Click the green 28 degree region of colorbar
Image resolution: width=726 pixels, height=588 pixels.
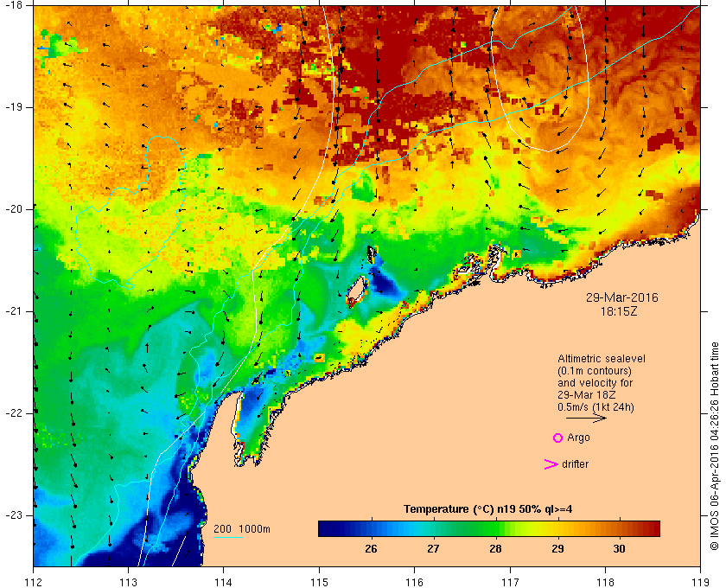(495, 528)
